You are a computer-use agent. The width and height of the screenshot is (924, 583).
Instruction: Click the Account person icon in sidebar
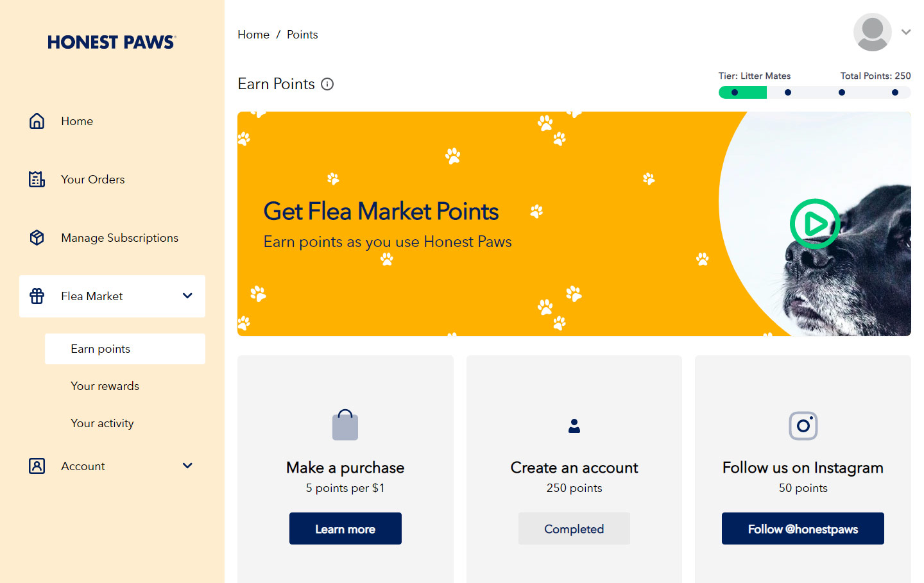(37, 466)
